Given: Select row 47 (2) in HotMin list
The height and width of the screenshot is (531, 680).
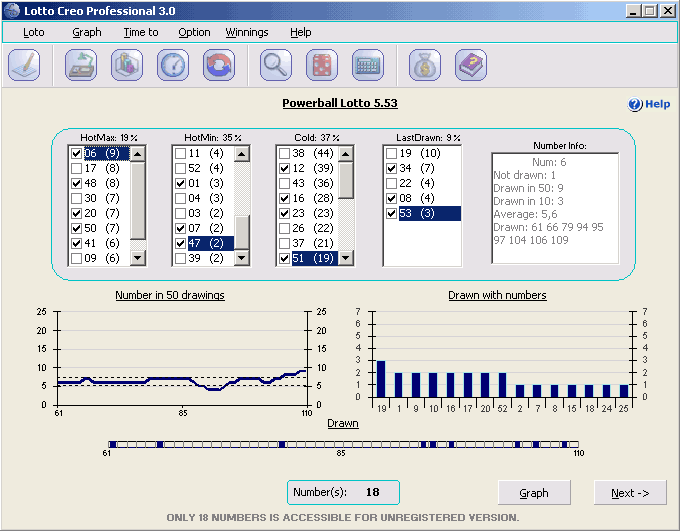Looking at the screenshot, I should (x=210, y=243).
